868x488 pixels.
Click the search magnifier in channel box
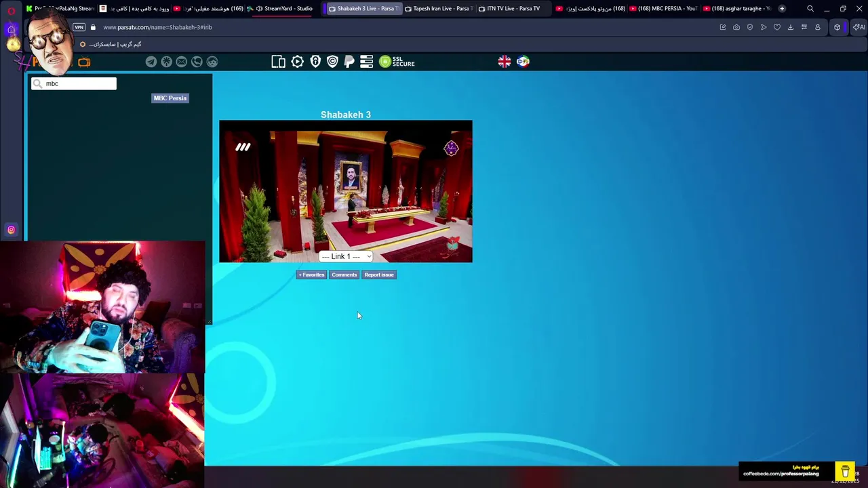point(38,83)
